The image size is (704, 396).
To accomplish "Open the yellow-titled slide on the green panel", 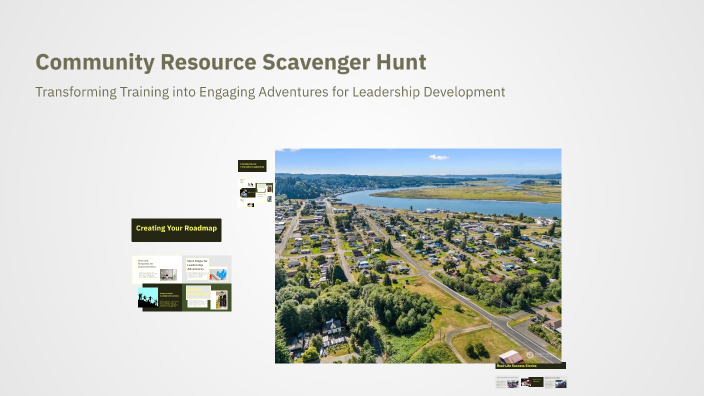I will coord(207,298).
